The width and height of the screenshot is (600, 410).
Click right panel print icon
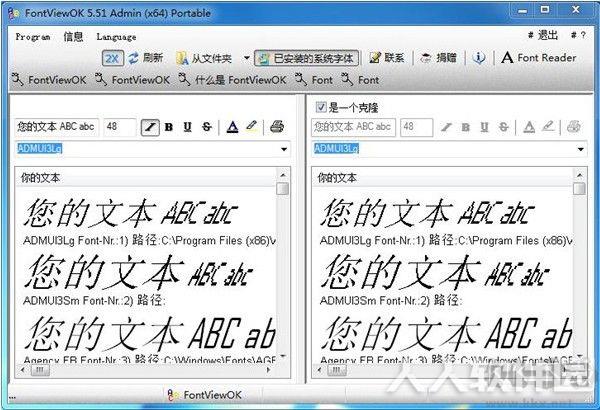(x=574, y=127)
